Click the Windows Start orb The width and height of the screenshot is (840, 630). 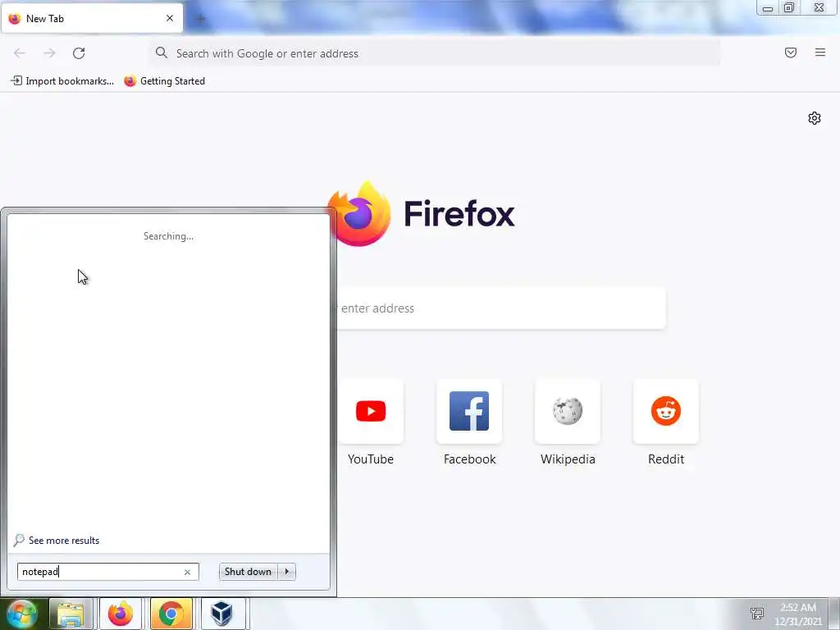coord(22,614)
